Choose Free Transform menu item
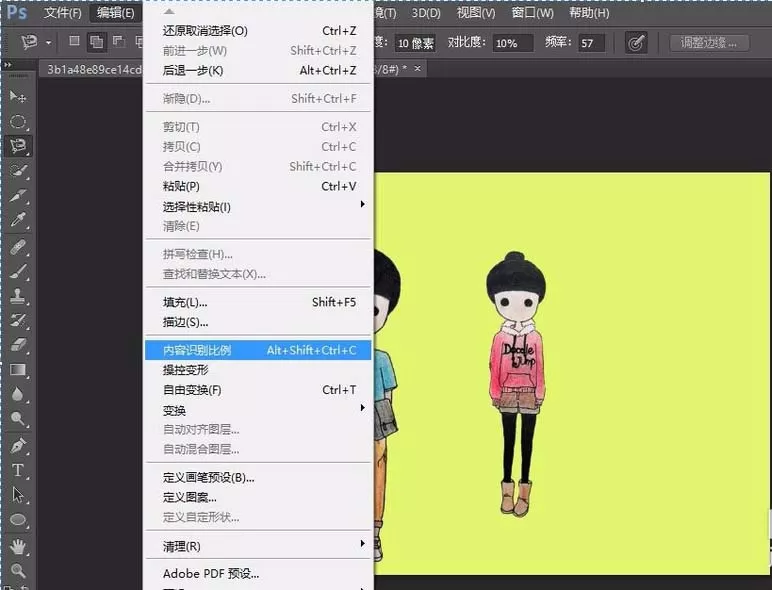 [258, 390]
